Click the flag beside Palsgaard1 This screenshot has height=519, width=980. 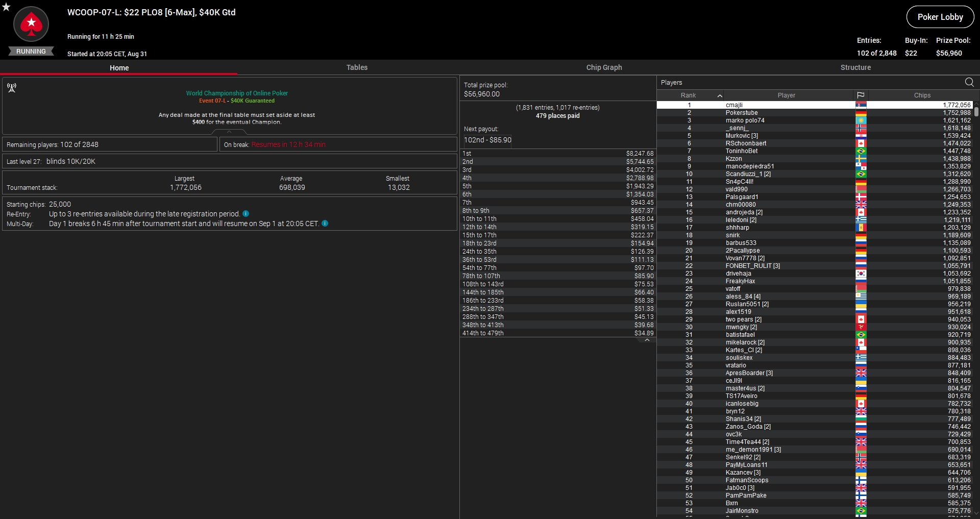tap(861, 197)
